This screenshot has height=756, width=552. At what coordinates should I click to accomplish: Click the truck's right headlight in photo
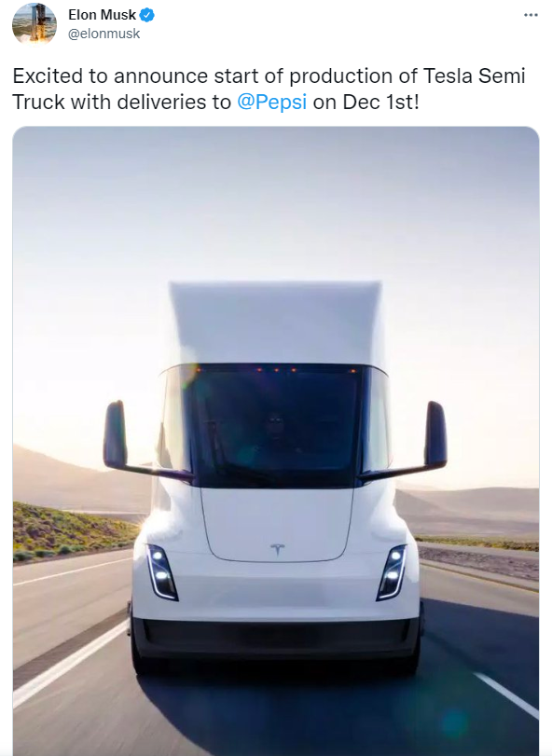pos(392,572)
